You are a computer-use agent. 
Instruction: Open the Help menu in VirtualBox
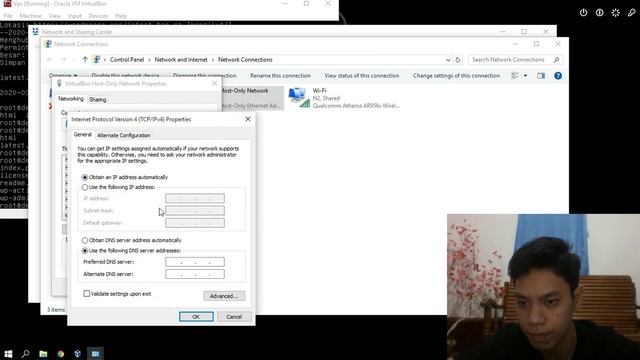click(x=121, y=16)
